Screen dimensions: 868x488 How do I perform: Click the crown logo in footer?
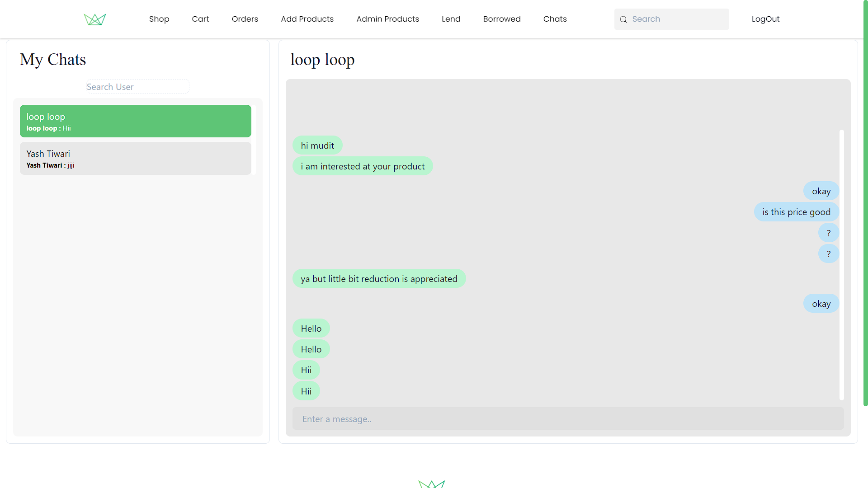[432, 483]
